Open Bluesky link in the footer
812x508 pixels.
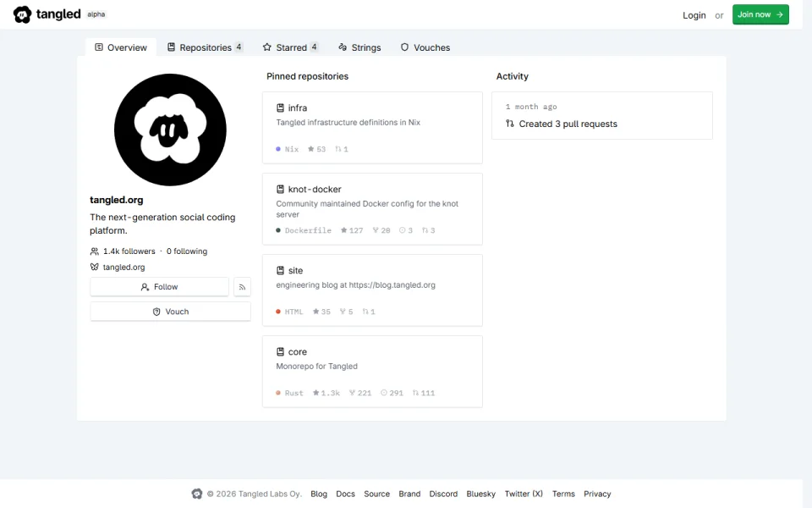(481, 494)
